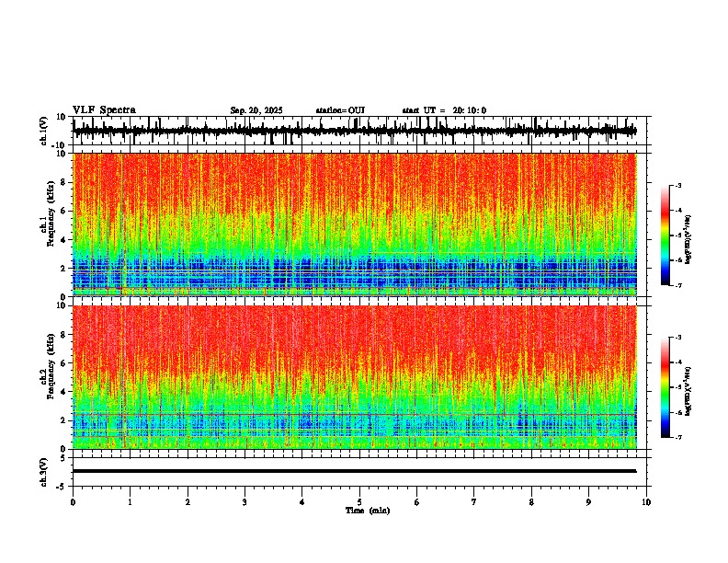Click the "6" kHz tick on ch.2 frequency axis
The image size is (728, 563).
[63, 363]
